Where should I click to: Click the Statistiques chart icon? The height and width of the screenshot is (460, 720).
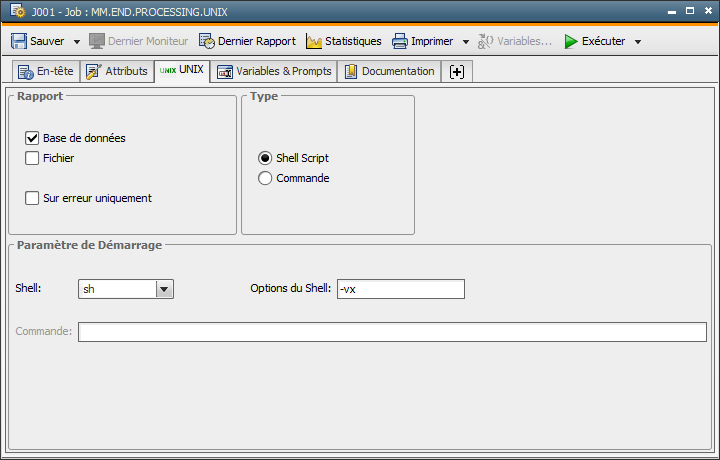314,41
